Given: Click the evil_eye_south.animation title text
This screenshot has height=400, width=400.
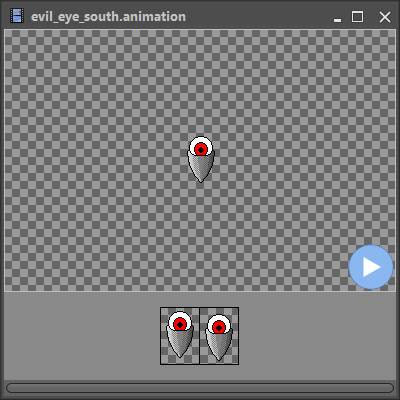Looking at the screenshot, I should point(108,17).
